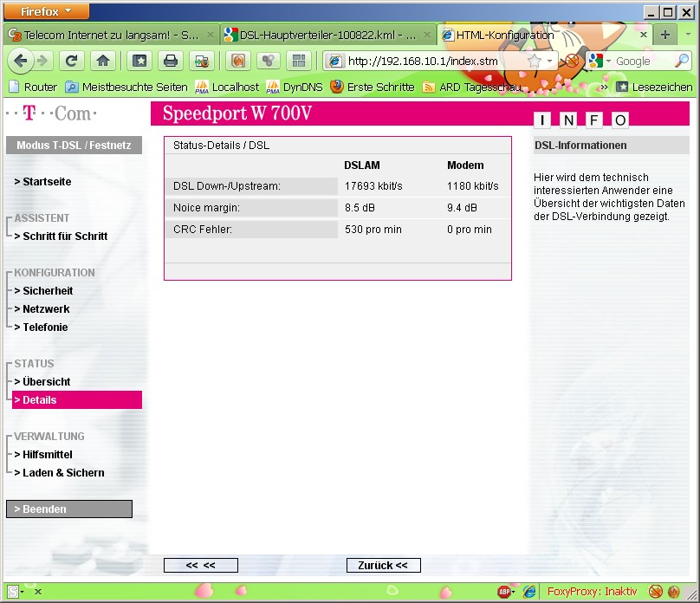The image size is (700, 603).
Task: Close the DSL-Hauptverteiler tab
Action: pos(427,35)
